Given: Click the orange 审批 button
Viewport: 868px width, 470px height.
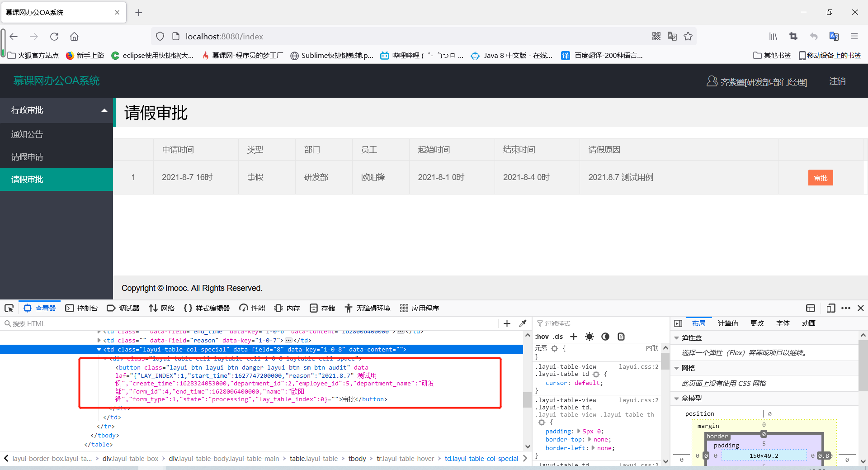Looking at the screenshot, I should pos(821,178).
